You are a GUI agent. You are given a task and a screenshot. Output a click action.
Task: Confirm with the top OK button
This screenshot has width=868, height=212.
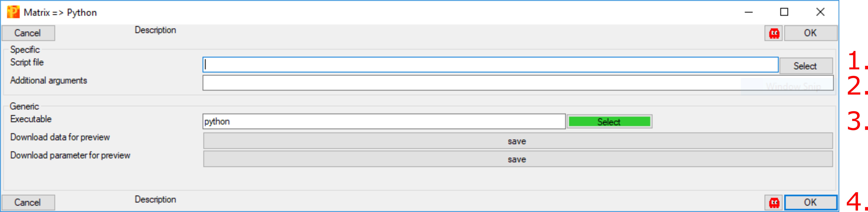pos(810,33)
